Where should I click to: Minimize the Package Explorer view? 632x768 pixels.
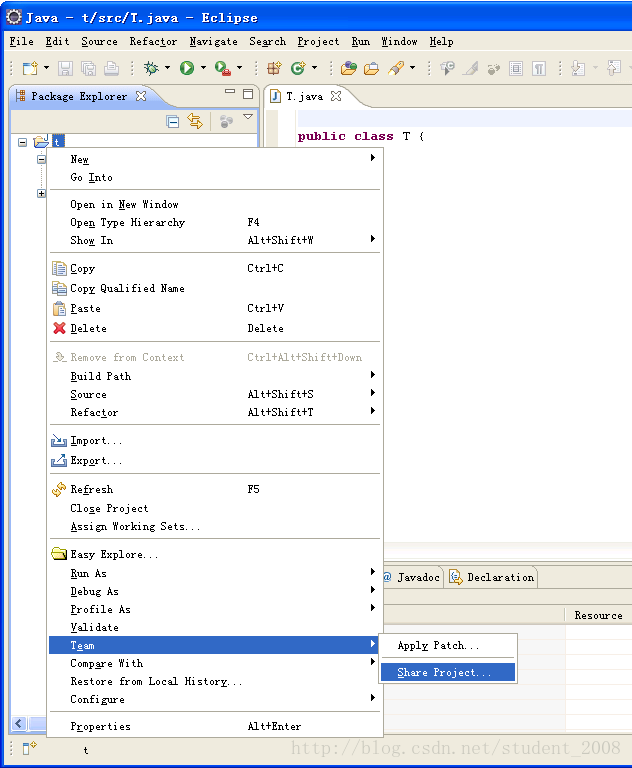tap(230, 92)
